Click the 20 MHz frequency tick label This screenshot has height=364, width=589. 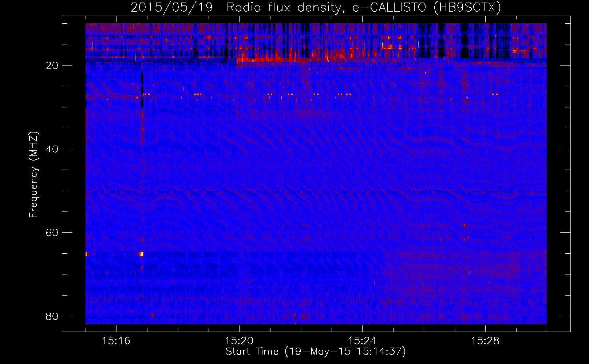(52, 66)
